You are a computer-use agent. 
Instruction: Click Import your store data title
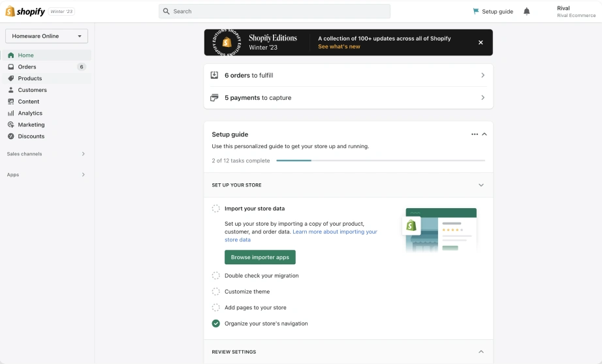(255, 209)
